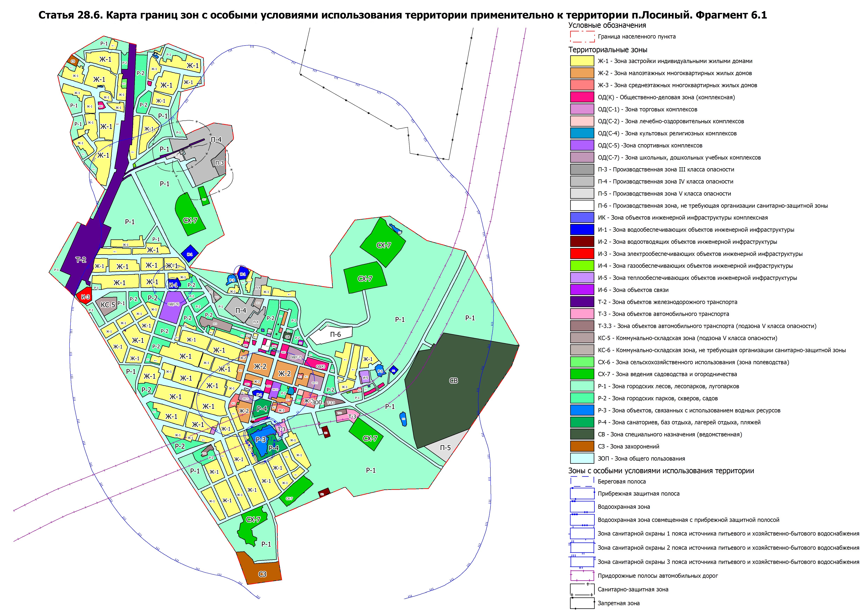
Task: Click the Береговая полоса legend symbol
Action: tap(582, 482)
